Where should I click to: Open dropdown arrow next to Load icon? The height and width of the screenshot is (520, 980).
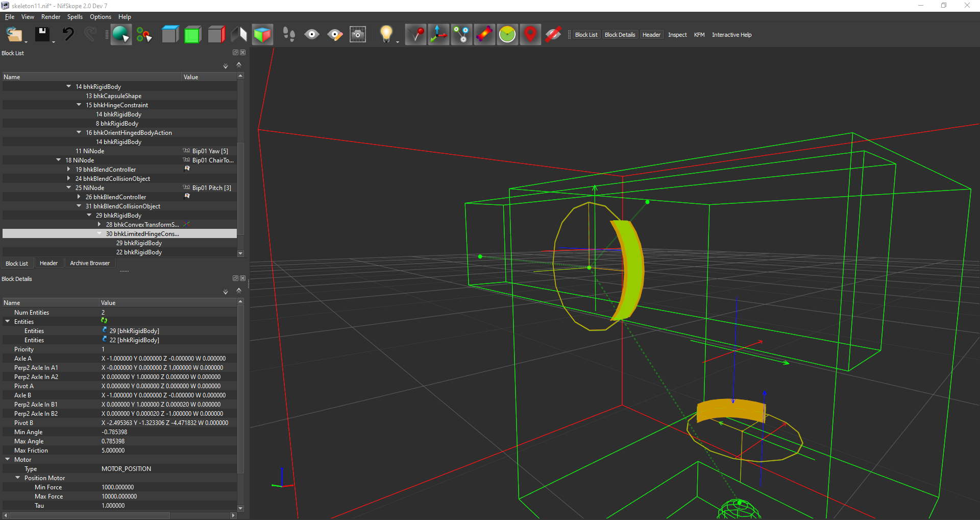click(x=26, y=42)
